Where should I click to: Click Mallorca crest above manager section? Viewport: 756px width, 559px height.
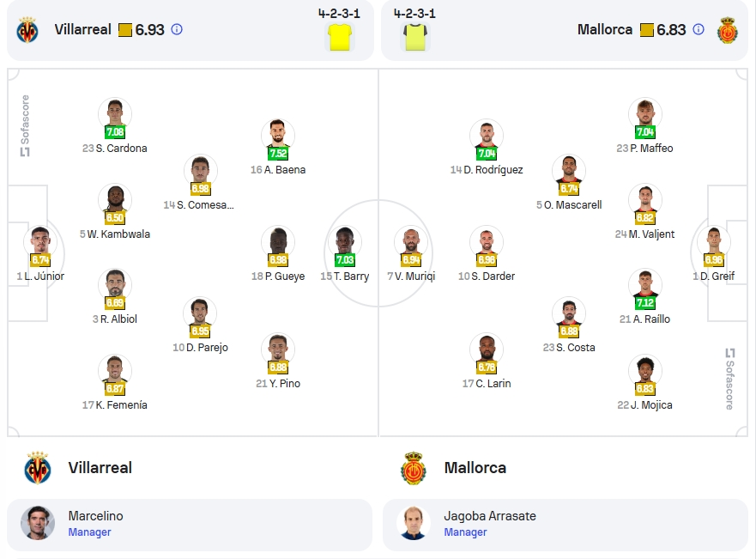414,468
